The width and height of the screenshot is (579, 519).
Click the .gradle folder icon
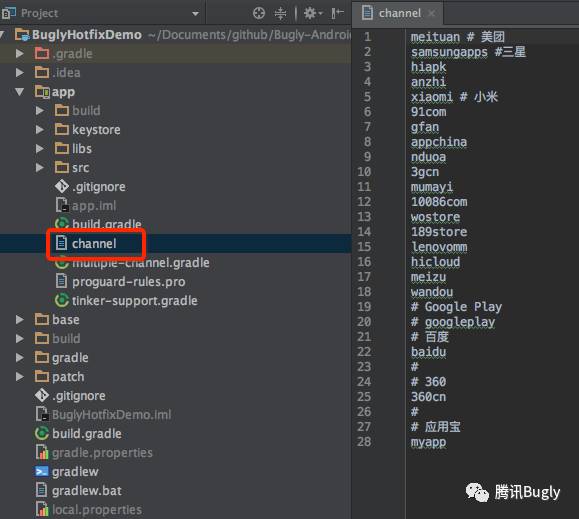[x=42, y=54]
